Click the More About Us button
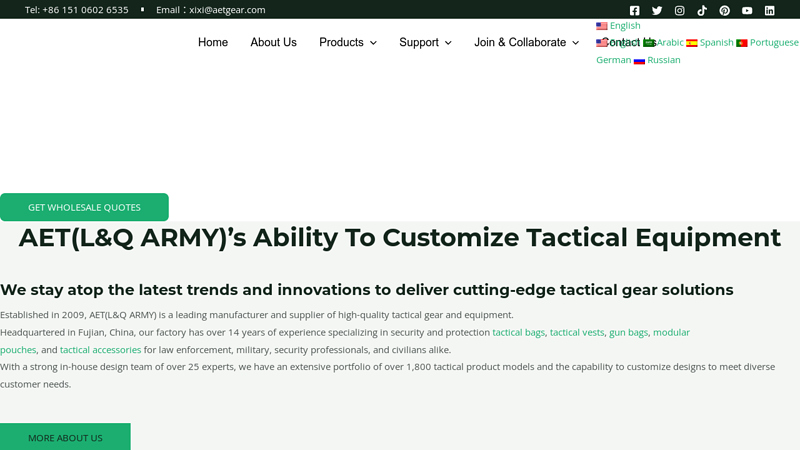Viewport: 800px width, 450px height. click(x=65, y=437)
